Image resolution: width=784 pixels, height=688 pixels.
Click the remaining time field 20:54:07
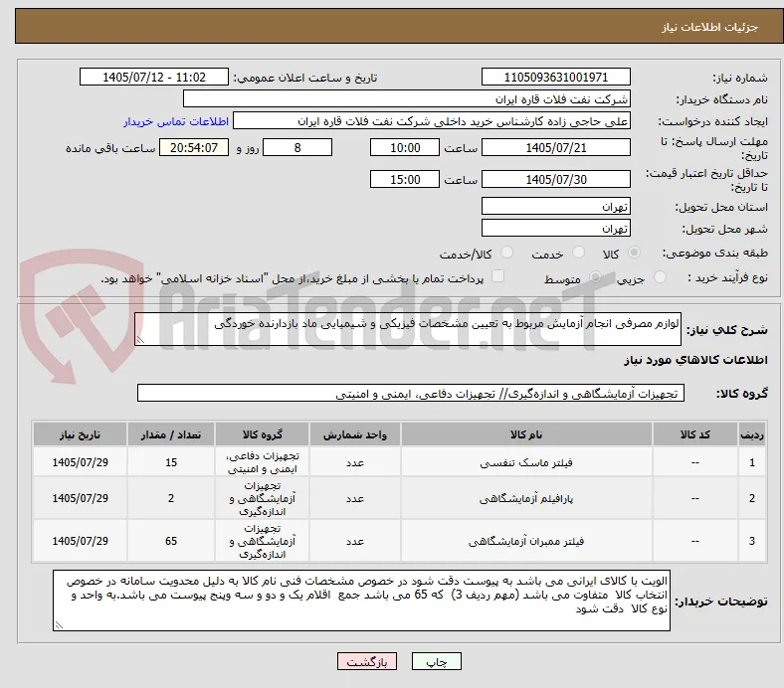[x=194, y=148]
